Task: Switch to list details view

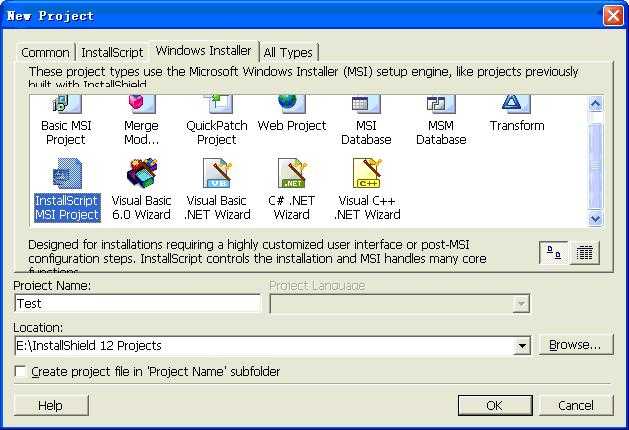Action: [x=584, y=253]
